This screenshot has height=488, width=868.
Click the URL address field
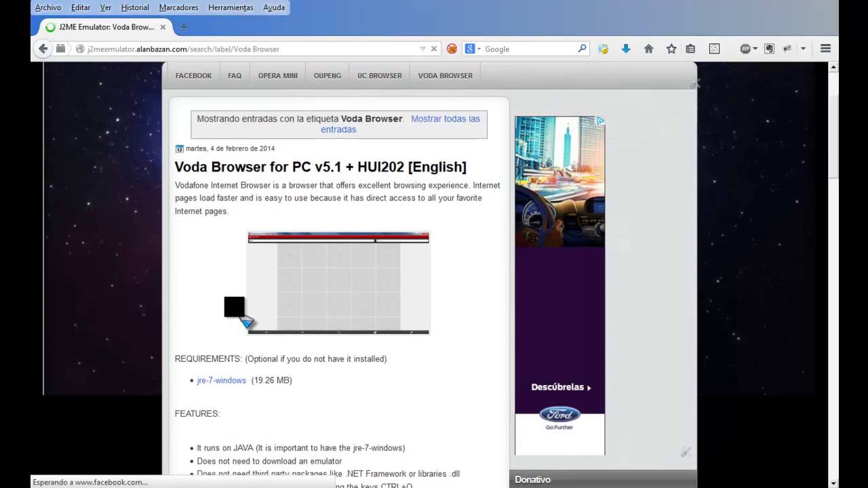tap(251, 49)
